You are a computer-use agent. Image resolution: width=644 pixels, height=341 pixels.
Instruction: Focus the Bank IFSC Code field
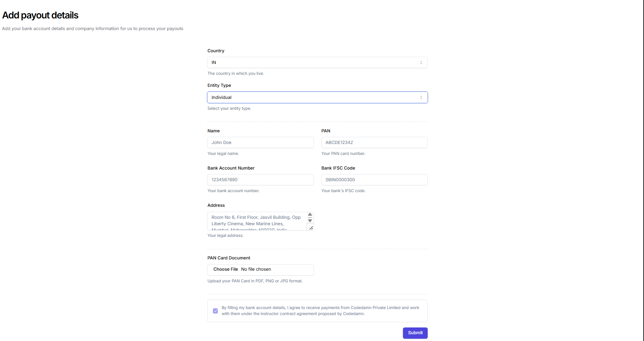[x=374, y=180]
